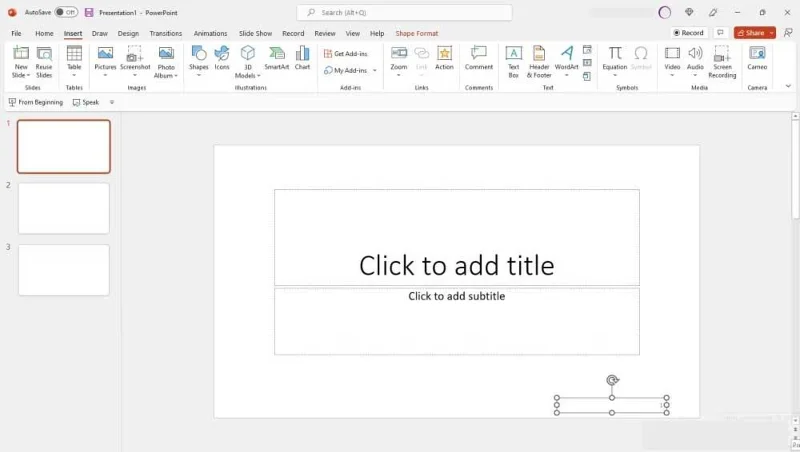Select slide 3 thumbnail
This screenshot has width=800, height=452.
pos(64,270)
